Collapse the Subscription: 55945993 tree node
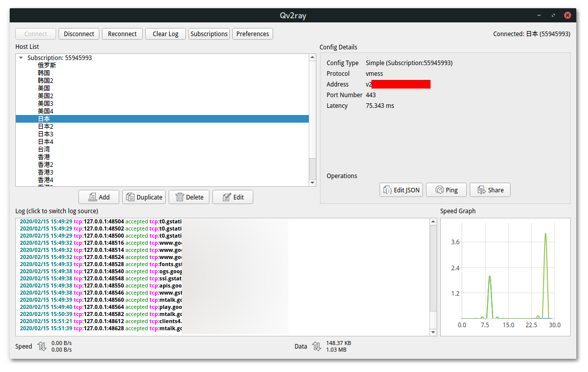This screenshot has height=372, width=588. point(21,58)
